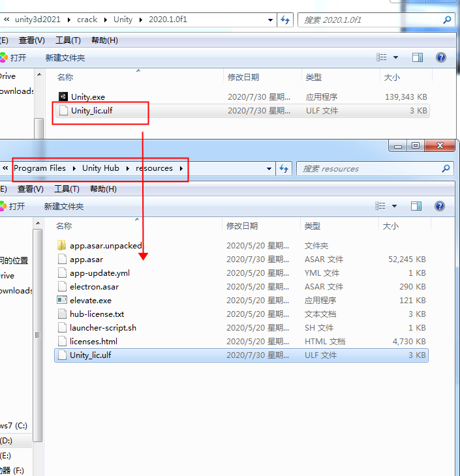The image size is (460, 476).
Task: Click the help icon in upper window toolbar
Action: click(x=441, y=57)
